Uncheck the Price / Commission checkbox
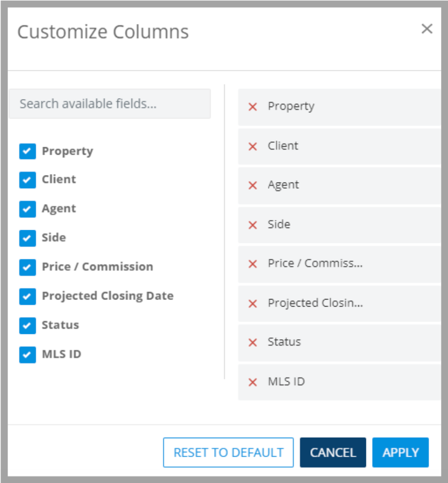This screenshot has width=448, height=483. 27,267
